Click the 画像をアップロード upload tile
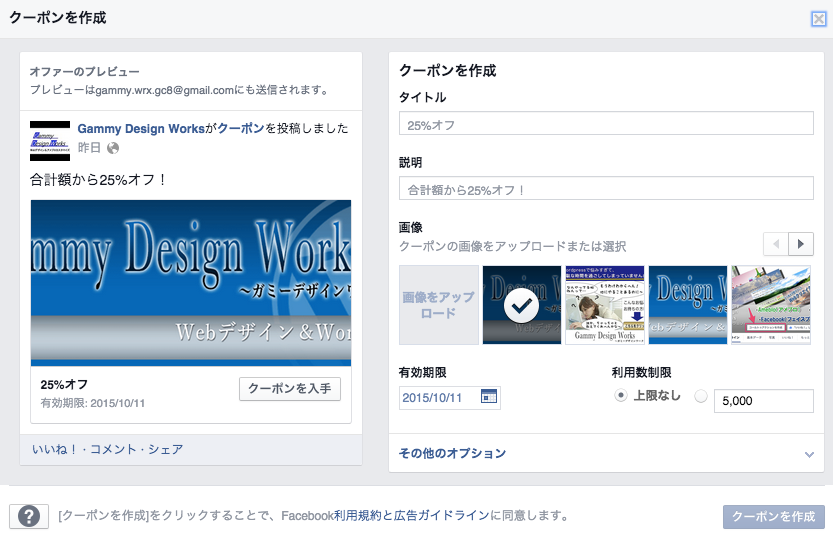This screenshot has width=833, height=546. [x=439, y=305]
